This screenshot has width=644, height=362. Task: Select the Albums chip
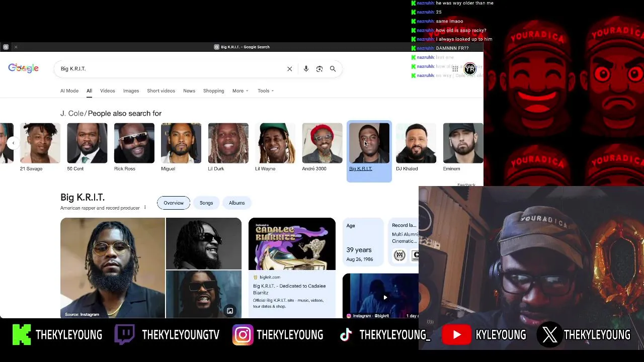click(x=237, y=203)
